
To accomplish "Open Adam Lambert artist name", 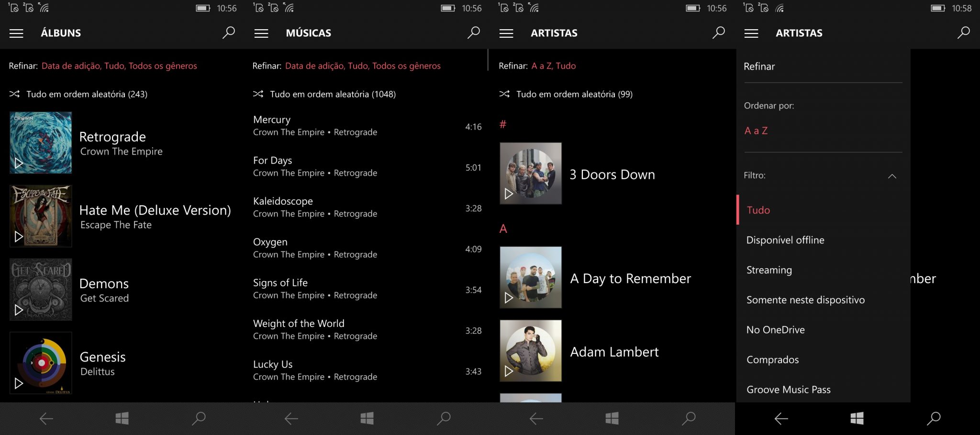I will tap(614, 352).
